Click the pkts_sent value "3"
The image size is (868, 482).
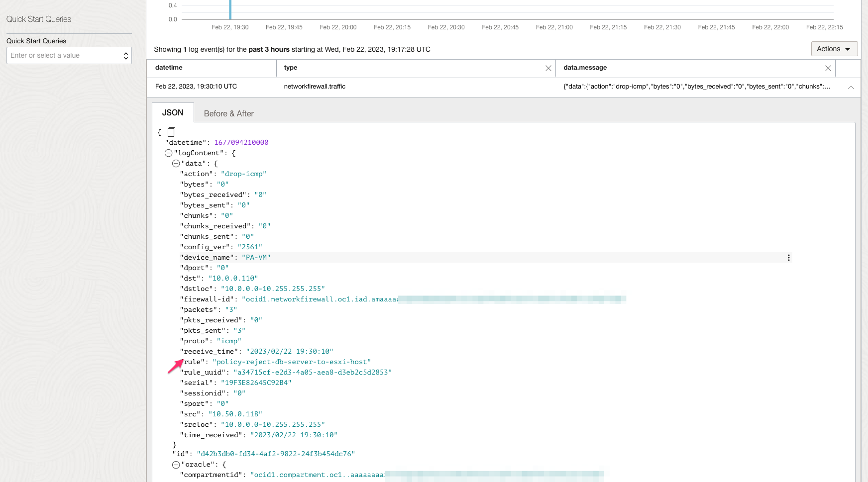(x=239, y=331)
